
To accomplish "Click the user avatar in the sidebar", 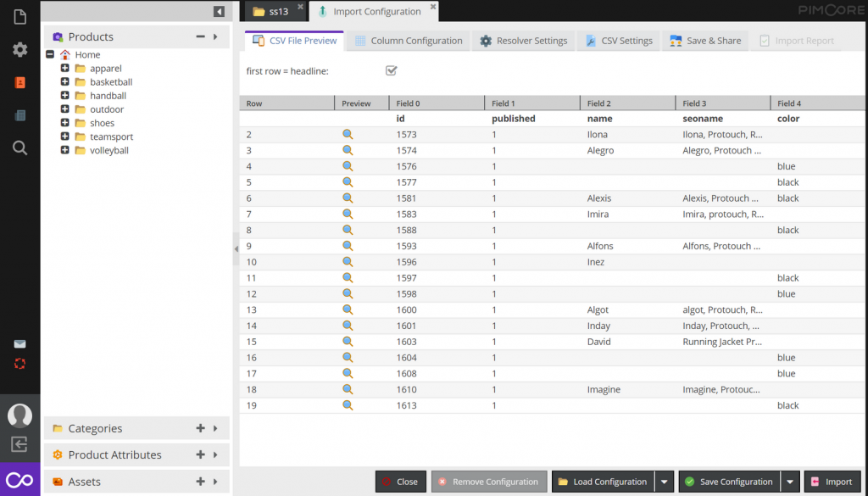I will (x=19, y=415).
